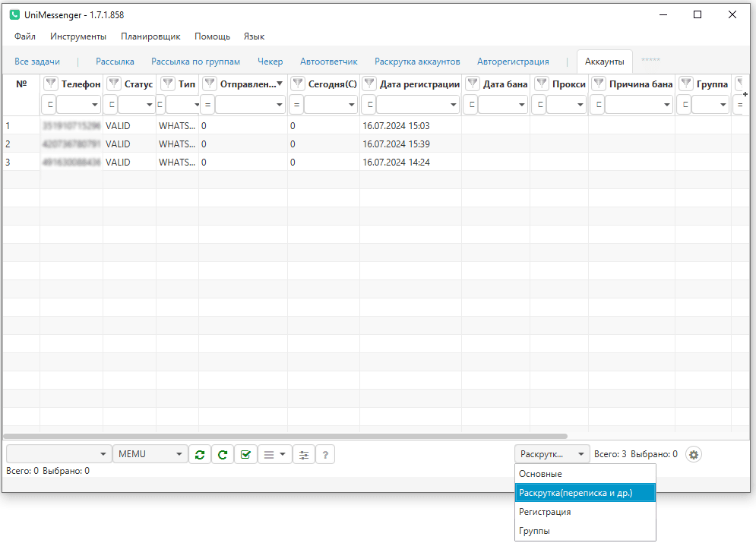
Task: Expand the Статус filter value dropdown
Action: pos(149,105)
